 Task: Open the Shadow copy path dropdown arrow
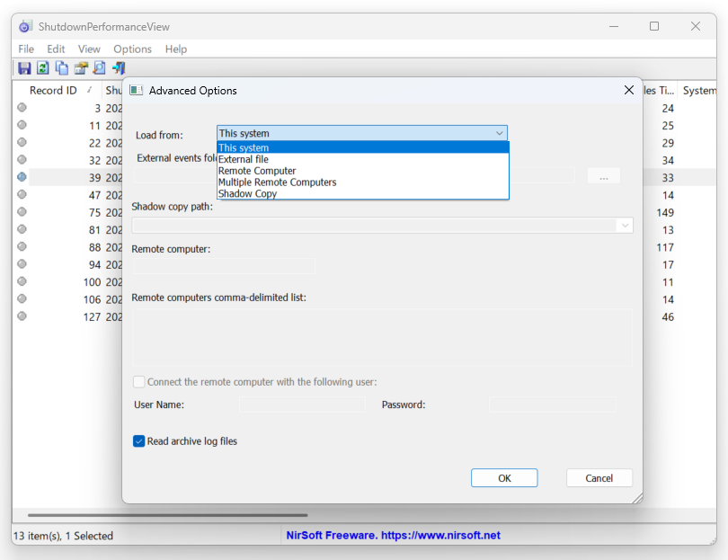[625, 226]
